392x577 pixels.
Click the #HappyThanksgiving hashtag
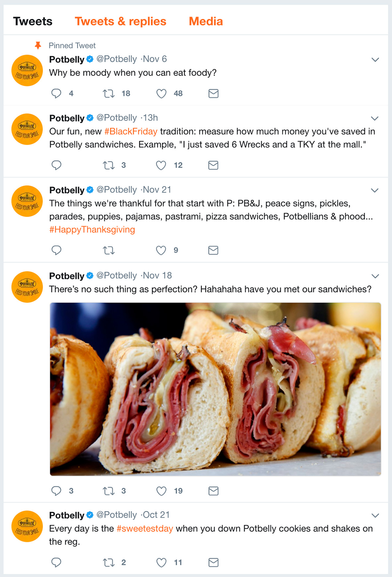click(92, 229)
